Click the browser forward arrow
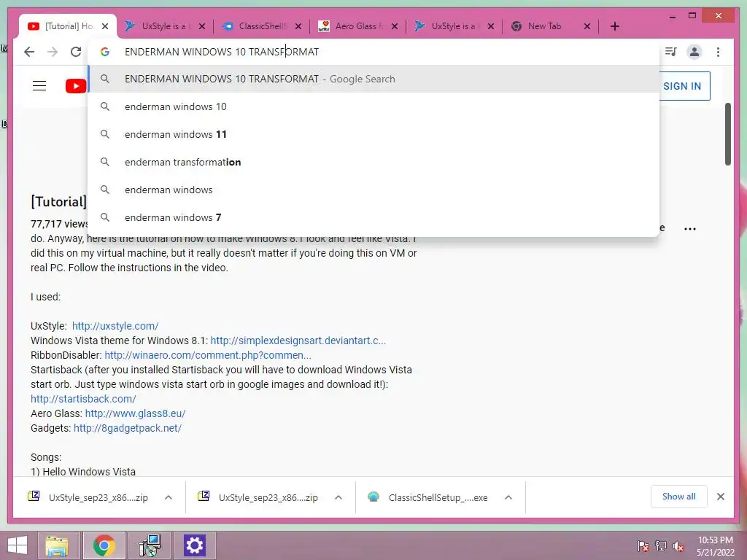The width and height of the screenshot is (747, 560). point(53,52)
